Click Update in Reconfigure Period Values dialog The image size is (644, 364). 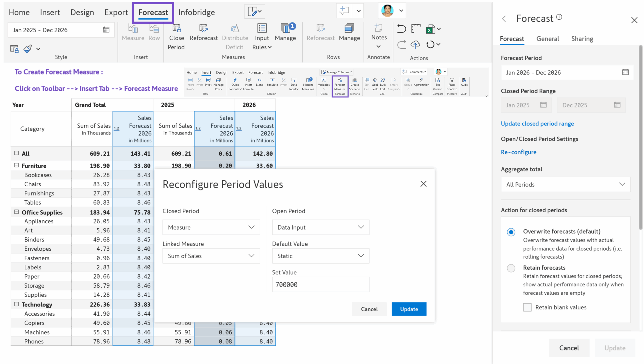coord(409,309)
